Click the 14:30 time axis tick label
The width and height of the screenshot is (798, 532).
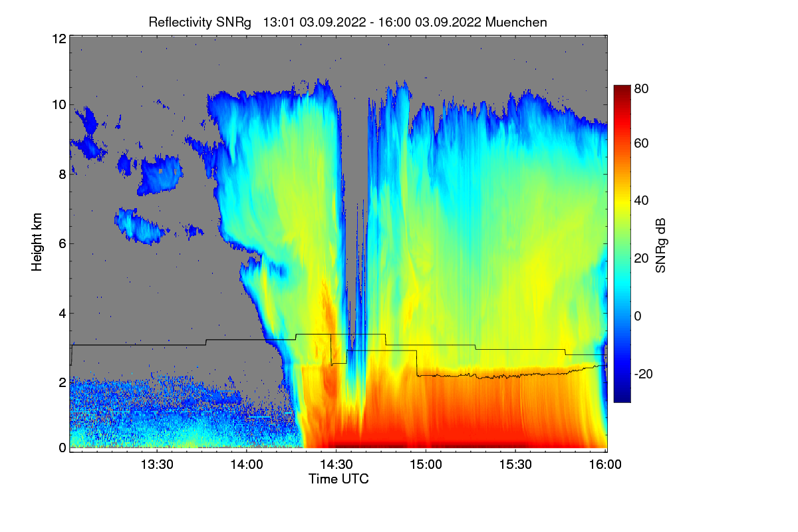point(336,465)
